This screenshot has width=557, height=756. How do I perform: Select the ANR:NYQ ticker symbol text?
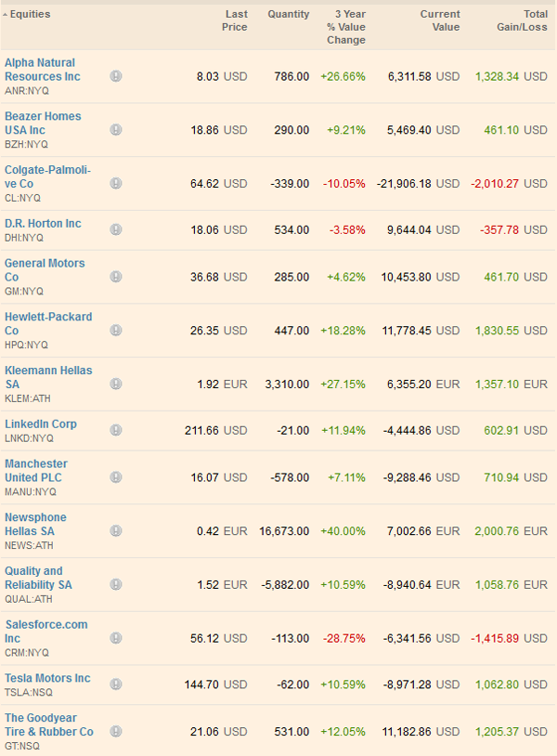click(27, 91)
